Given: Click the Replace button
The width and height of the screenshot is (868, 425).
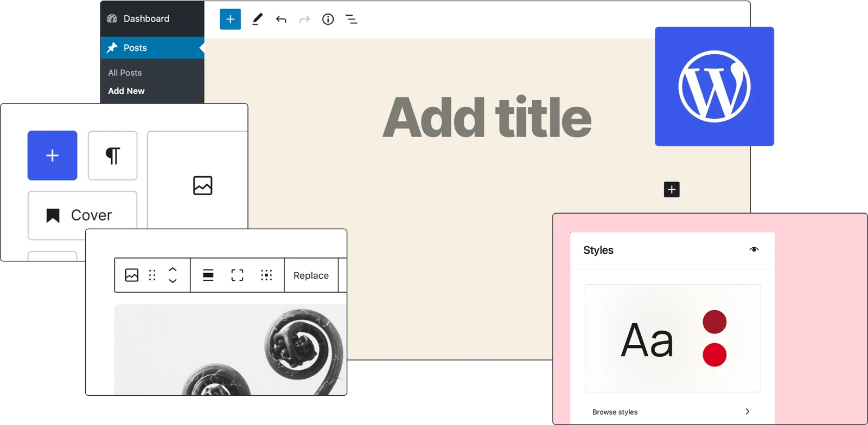Looking at the screenshot, I should (311, 275).
